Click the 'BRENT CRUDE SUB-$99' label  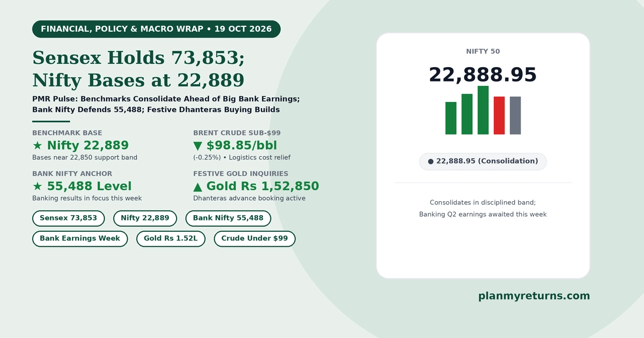[237, 133]
